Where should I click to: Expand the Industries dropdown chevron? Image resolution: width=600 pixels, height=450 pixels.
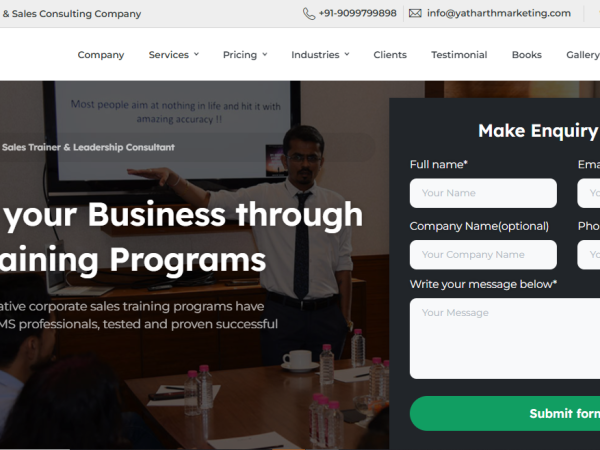[347, 54]
